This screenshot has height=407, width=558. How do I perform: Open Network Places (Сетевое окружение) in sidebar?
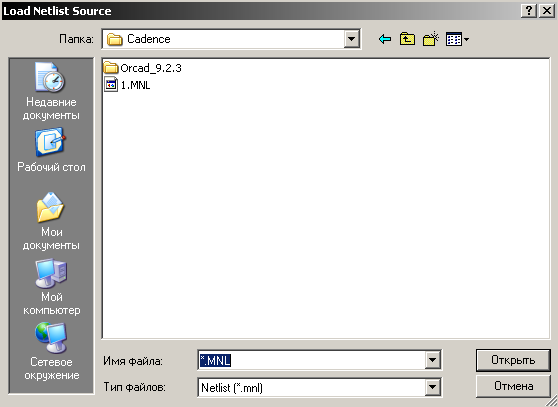[52, 352]
